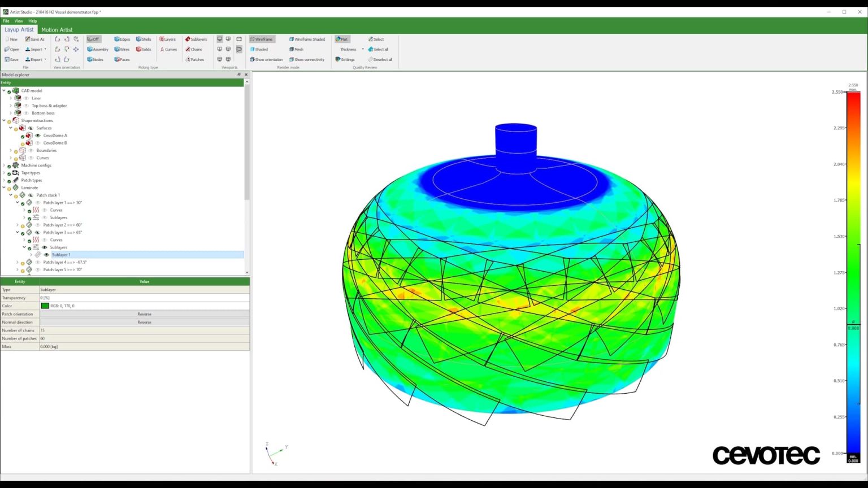This screenshot has width=868, height=488.
Task: Show the hidden CevoDome B surface
Action: (38, 143)
